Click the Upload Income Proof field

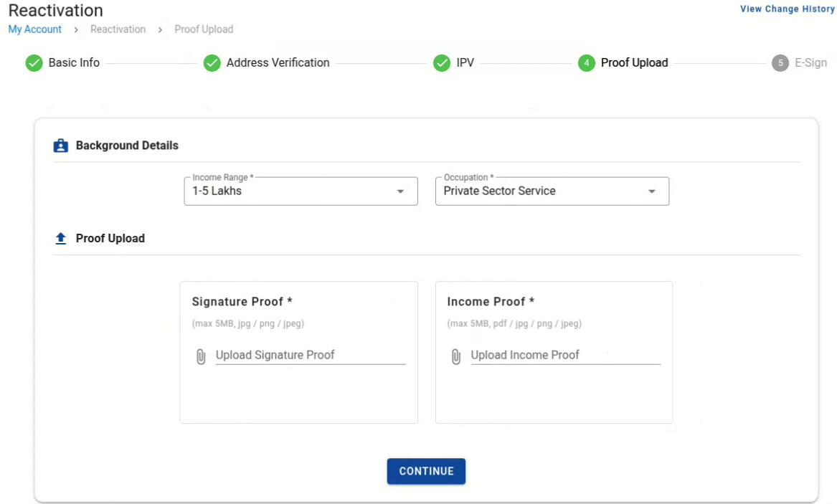point(565,356)
